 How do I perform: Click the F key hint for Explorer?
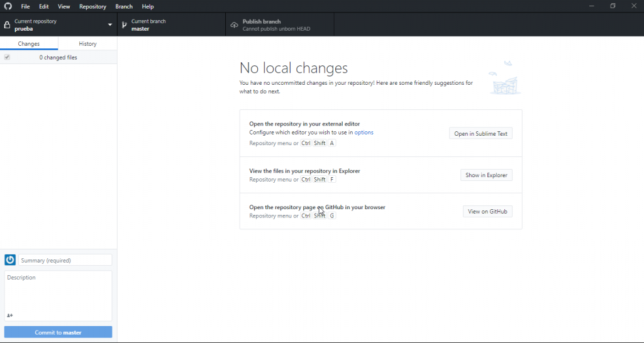point(332,179)
